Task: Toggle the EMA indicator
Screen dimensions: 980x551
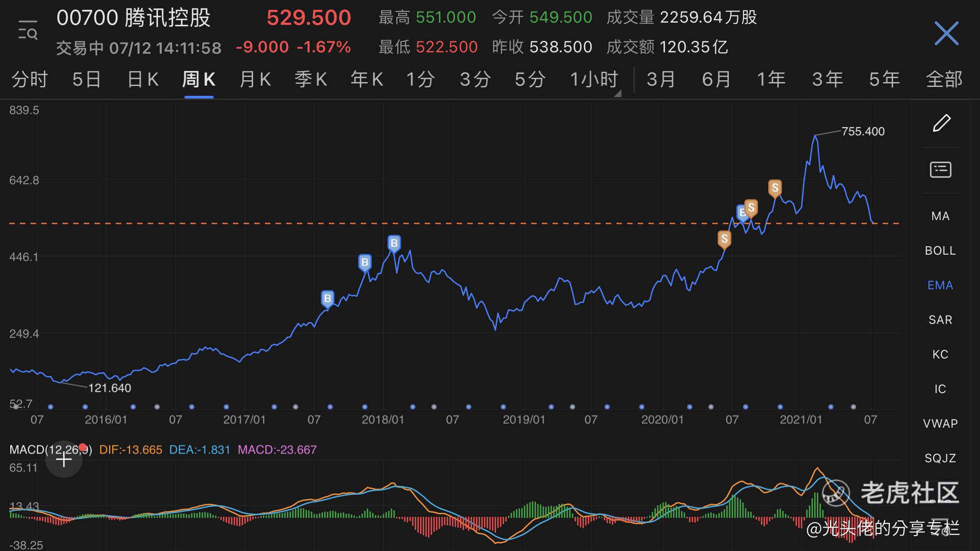Action: [940, 285]
